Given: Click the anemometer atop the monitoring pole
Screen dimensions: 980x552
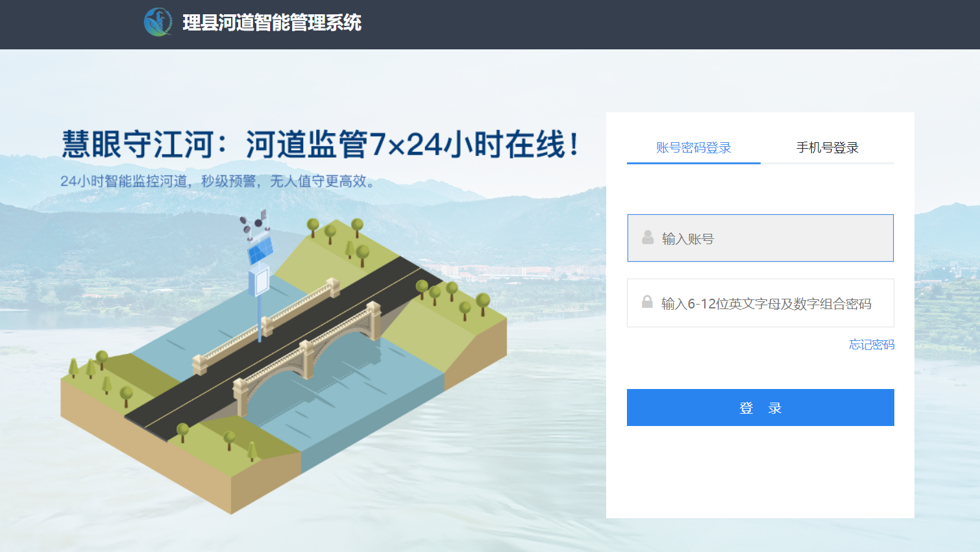Looking at the screenshot, I should [x=254, y=222].
